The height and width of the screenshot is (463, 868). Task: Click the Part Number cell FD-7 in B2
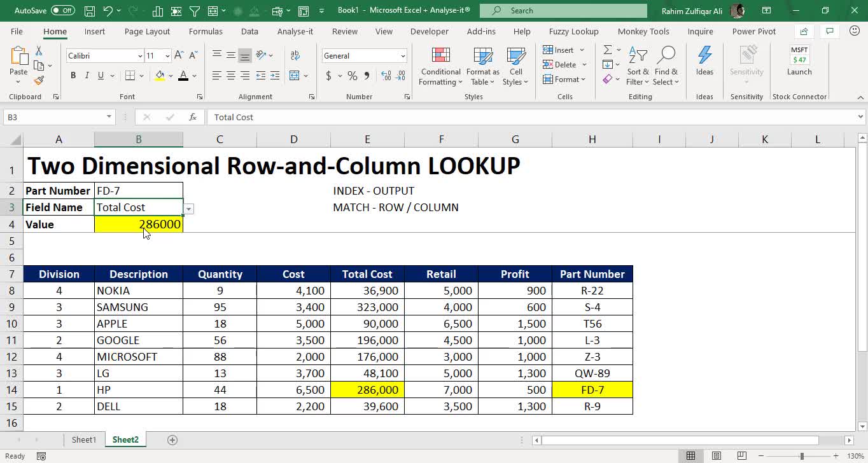139,191
